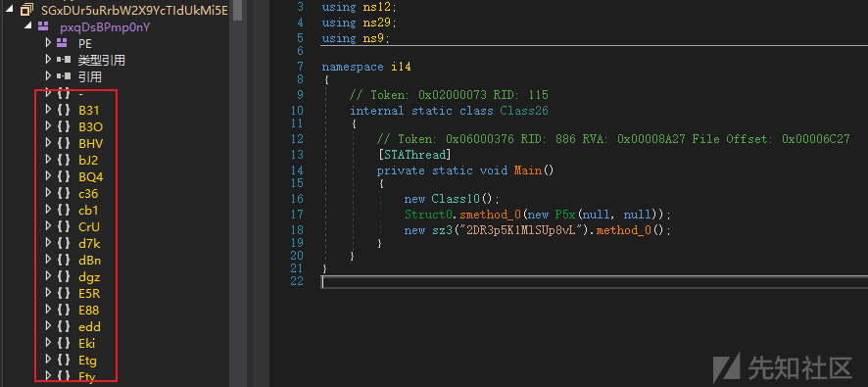Click the namespace icon beside E88

(64, 310)
